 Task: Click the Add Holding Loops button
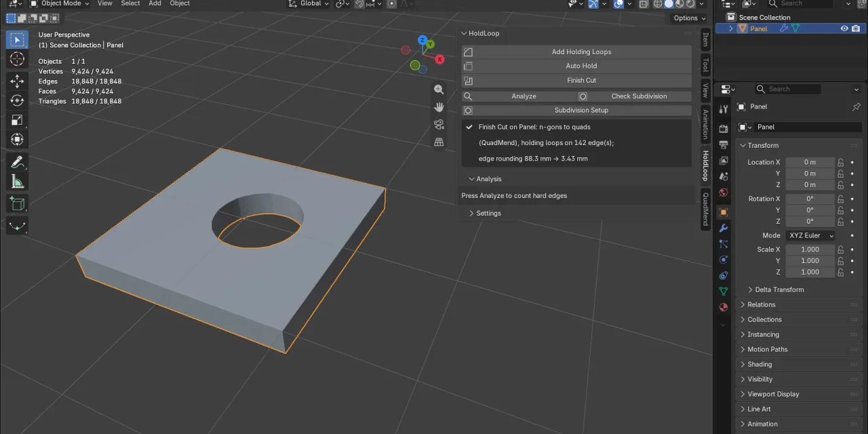[576, 52]
